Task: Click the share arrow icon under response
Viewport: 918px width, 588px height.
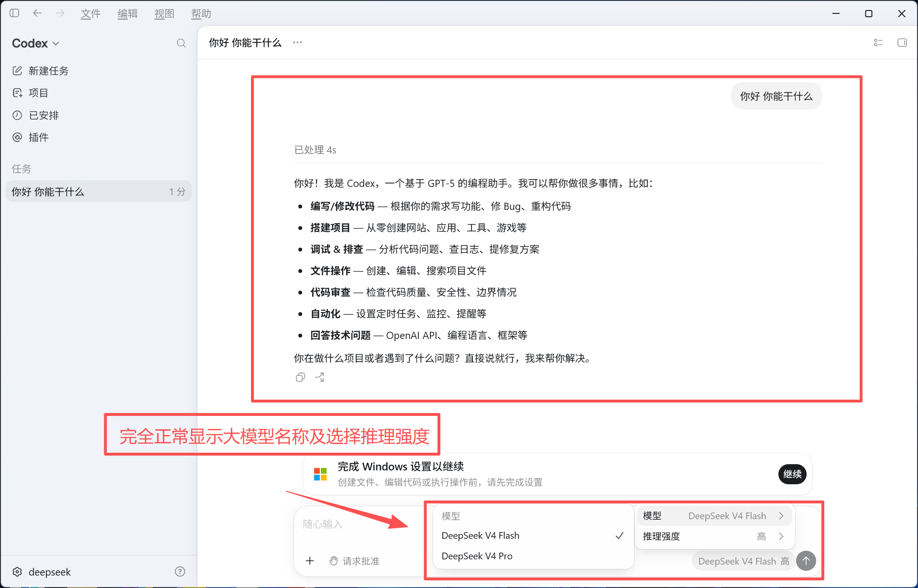Action: (320, 378)
